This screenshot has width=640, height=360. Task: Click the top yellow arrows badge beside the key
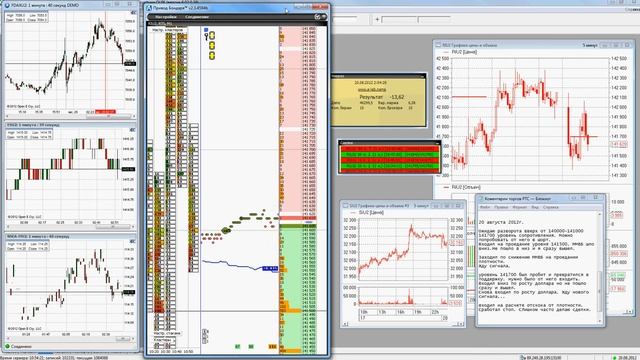point(212,36)
